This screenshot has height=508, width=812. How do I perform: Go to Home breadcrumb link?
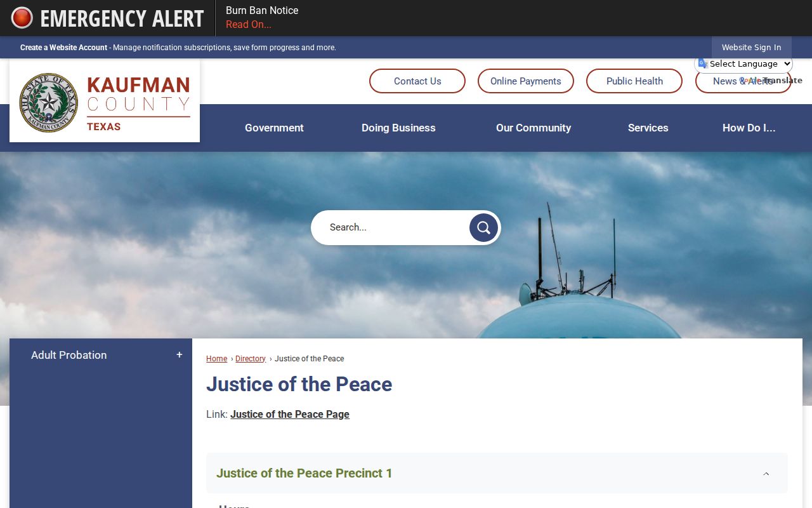216,359
